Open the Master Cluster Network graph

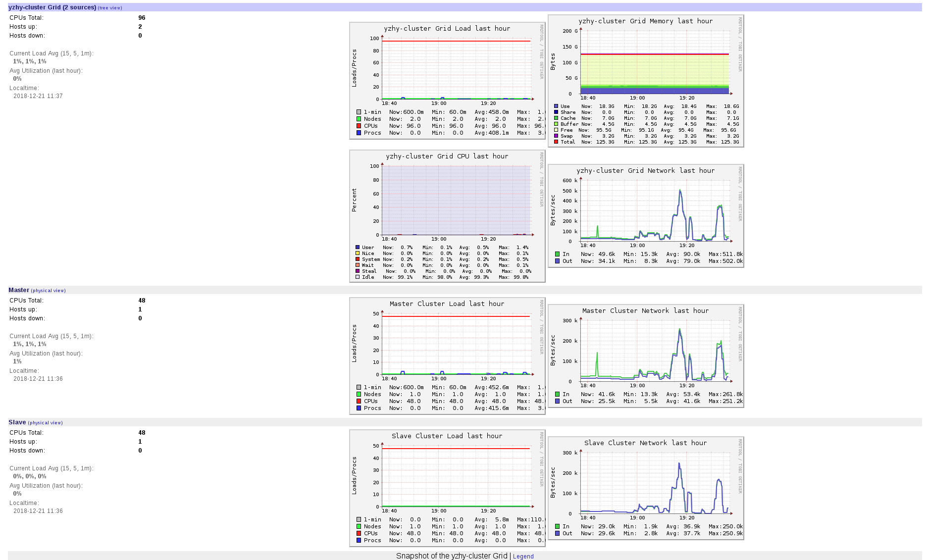point(646,356)
